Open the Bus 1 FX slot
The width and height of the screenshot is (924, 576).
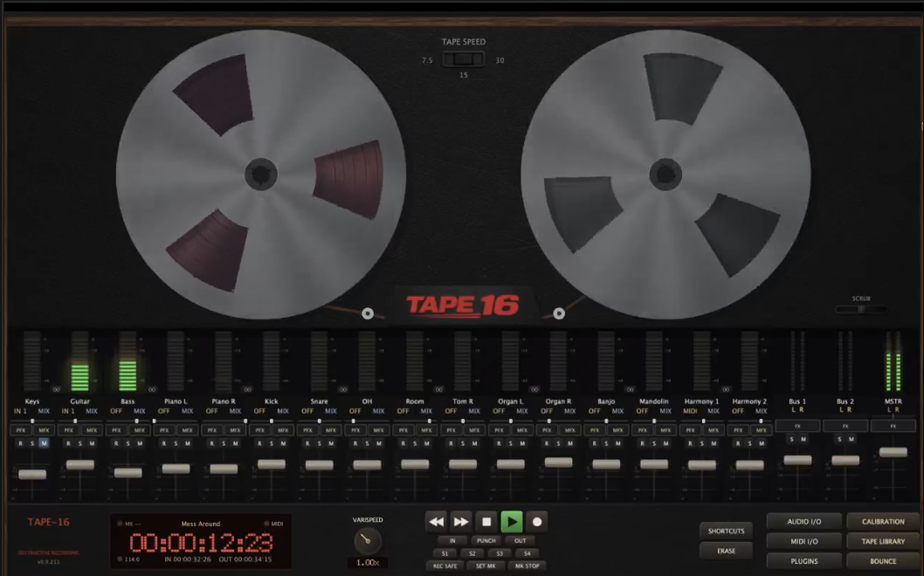coord(797,426)
